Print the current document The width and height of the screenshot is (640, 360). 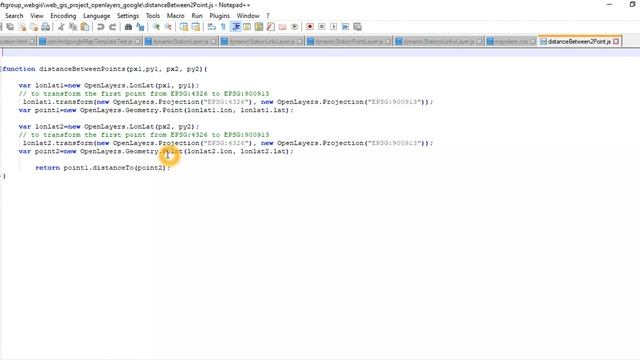click(x=46, y=27)
